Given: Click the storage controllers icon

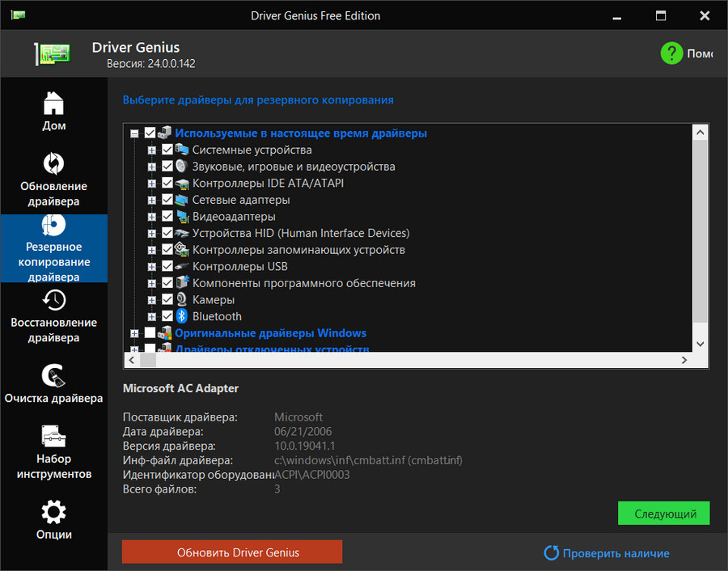Looking at the screenshot, I should pyautogui.click(x=181, y=250).
